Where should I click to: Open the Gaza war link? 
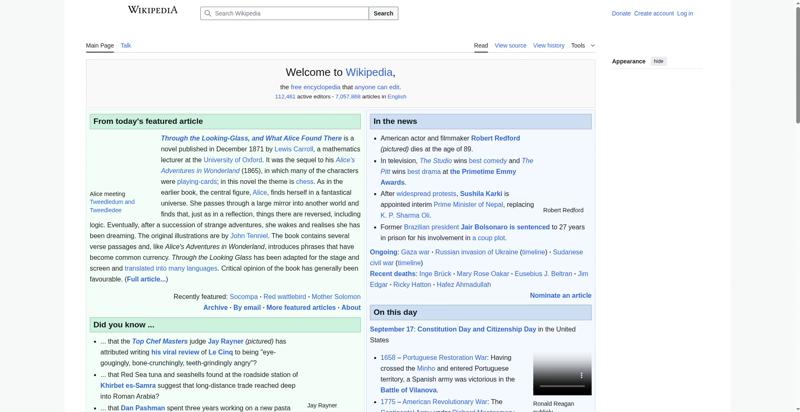(415, 252)
